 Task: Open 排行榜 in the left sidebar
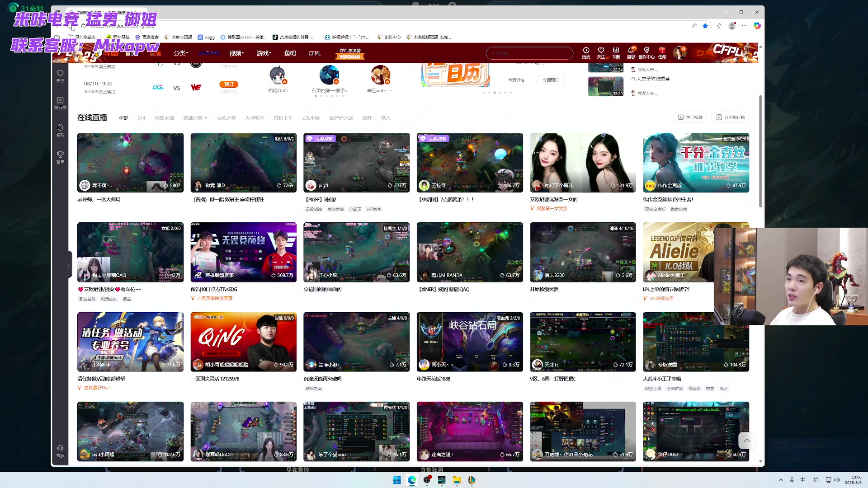(60, 103)
